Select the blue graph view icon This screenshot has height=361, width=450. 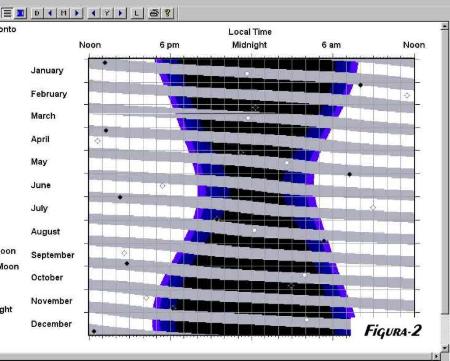[21, 13]
